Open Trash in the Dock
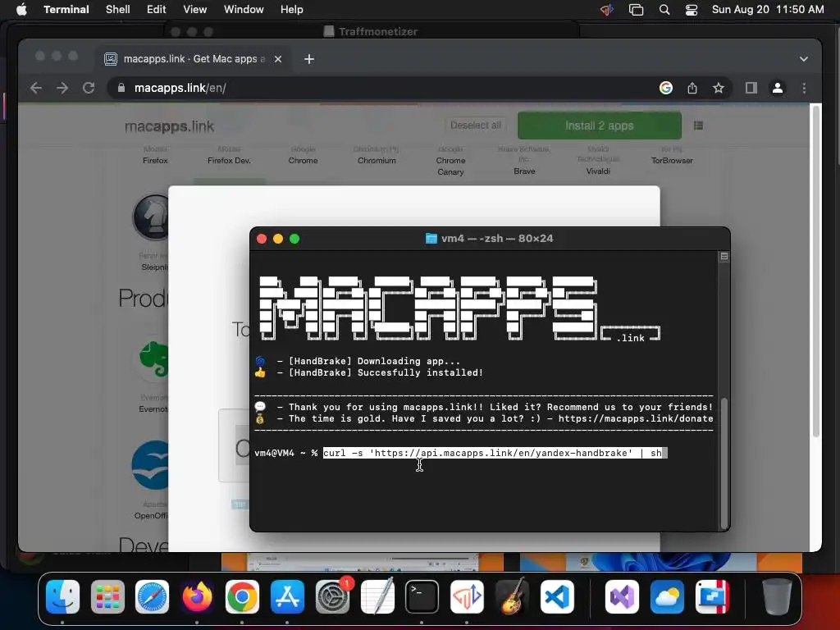The image size is (840, 630). 777,596
